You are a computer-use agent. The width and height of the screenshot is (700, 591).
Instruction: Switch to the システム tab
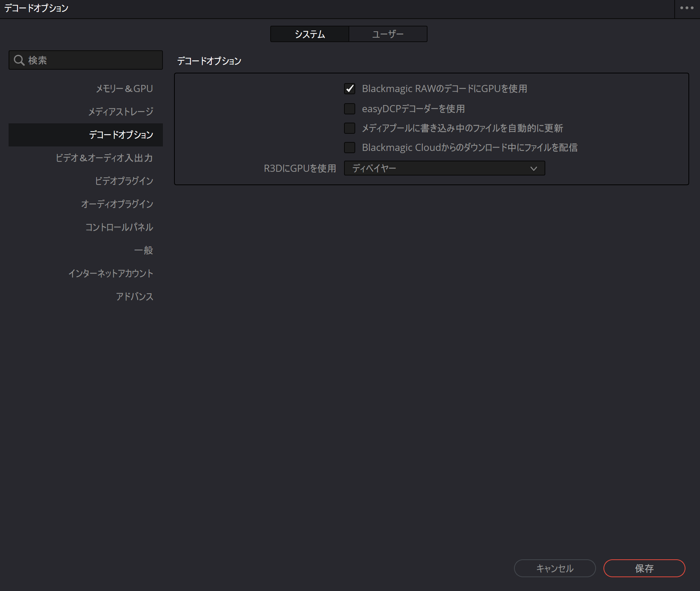click(x=310, y=34)
